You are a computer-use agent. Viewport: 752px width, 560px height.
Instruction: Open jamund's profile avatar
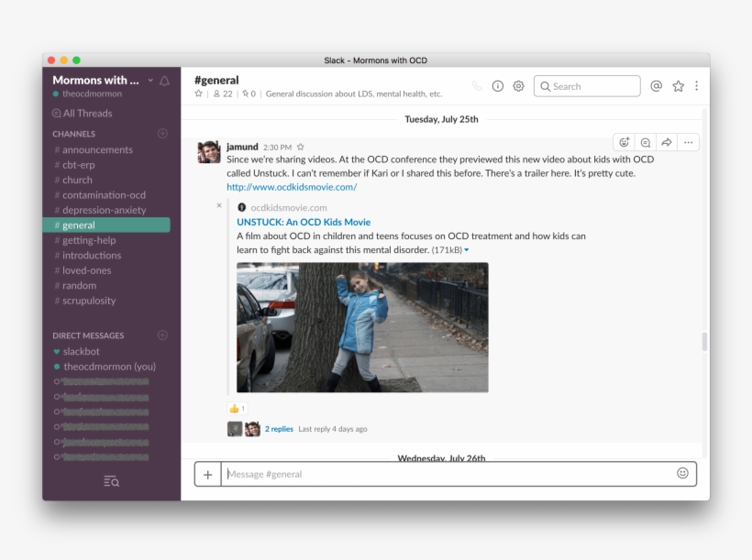[x=209, y=152]
